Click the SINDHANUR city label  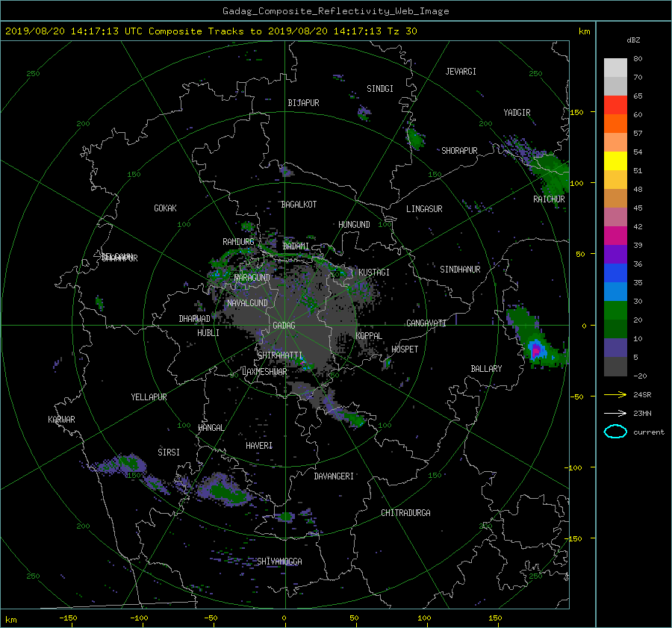point(460,270)
